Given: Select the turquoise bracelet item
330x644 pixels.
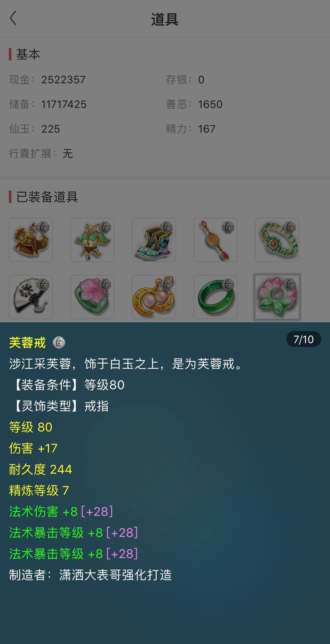Looking at the screenshot, I should (277, 240).
